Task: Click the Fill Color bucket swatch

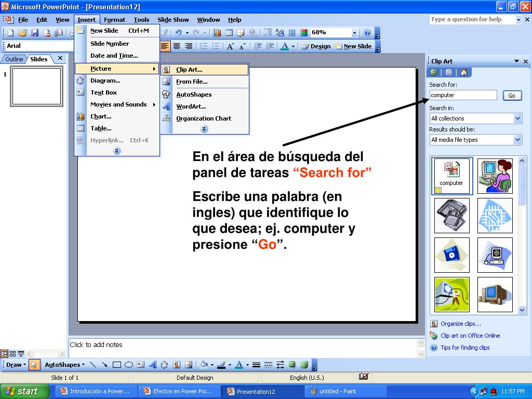Action: (x=204, y=365)
